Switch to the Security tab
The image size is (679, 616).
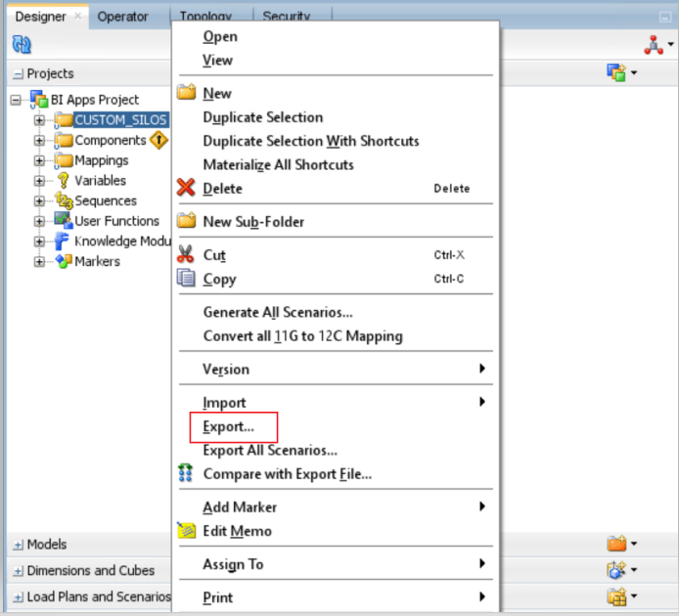coord(287,17)
